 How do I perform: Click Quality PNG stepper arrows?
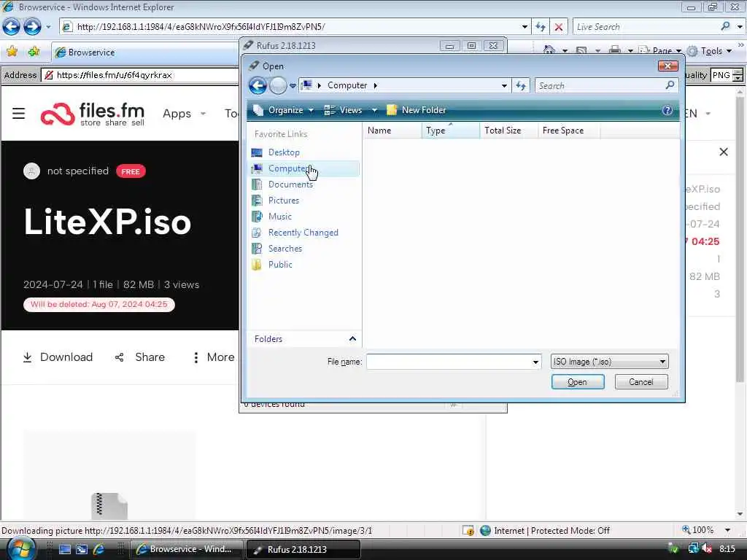click(738, 75)
